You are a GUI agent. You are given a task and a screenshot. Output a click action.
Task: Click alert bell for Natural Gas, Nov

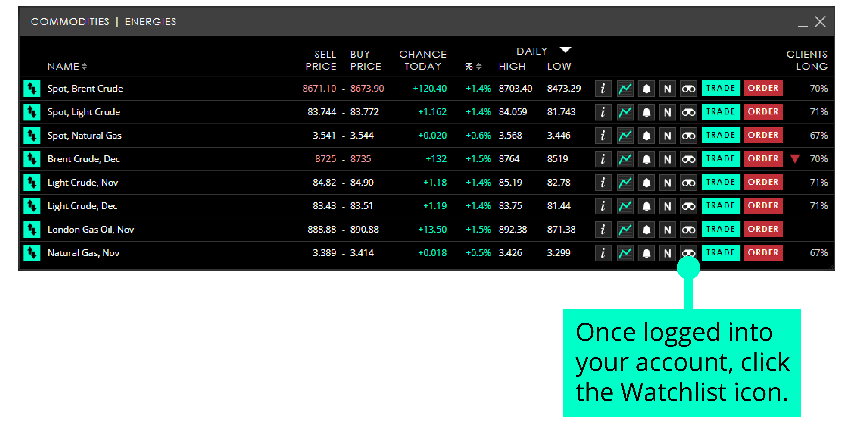pos(646,253)
